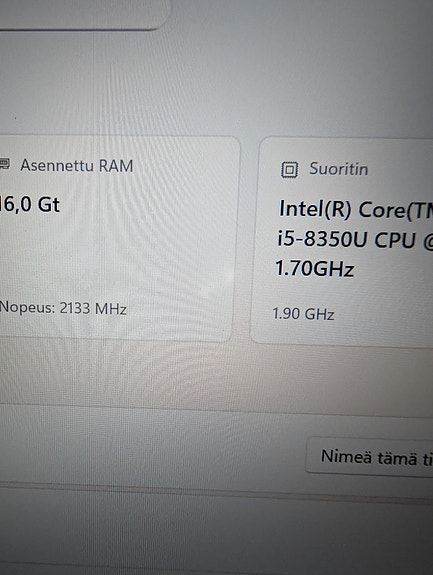The width and height of the screenshot is (433, 575).
Task: Select the Suoritin heading label
Action: pos(338,169)
